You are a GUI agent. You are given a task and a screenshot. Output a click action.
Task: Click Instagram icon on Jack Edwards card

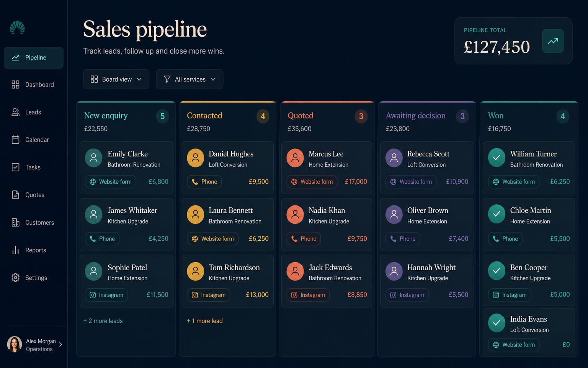click(294, 295)
